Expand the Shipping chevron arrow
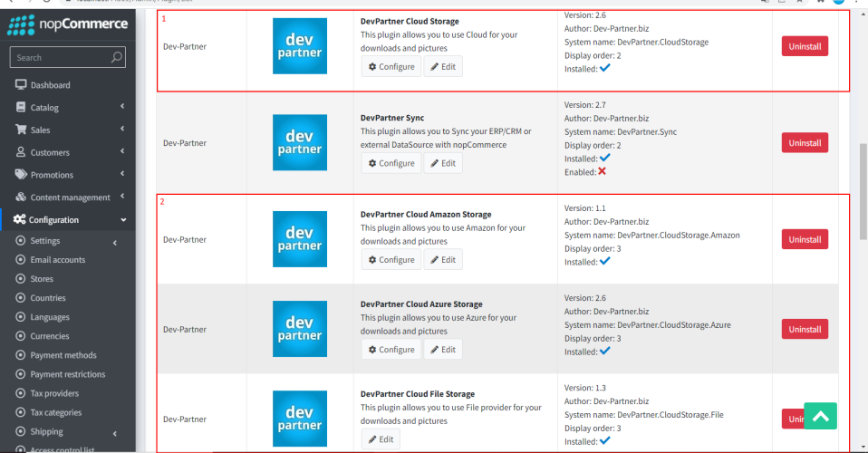Viewport: 868px width, 453px height. [x=115, y=434]
